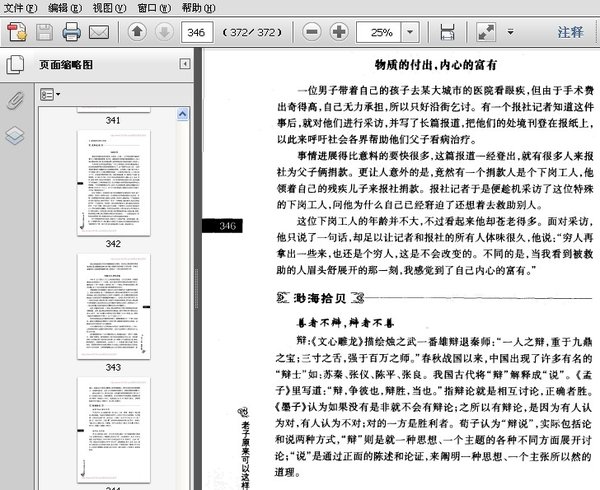Open the 编辑(E) menu
Image resolution: width=600 pixels, height=490 pixels.
(65, 8)
